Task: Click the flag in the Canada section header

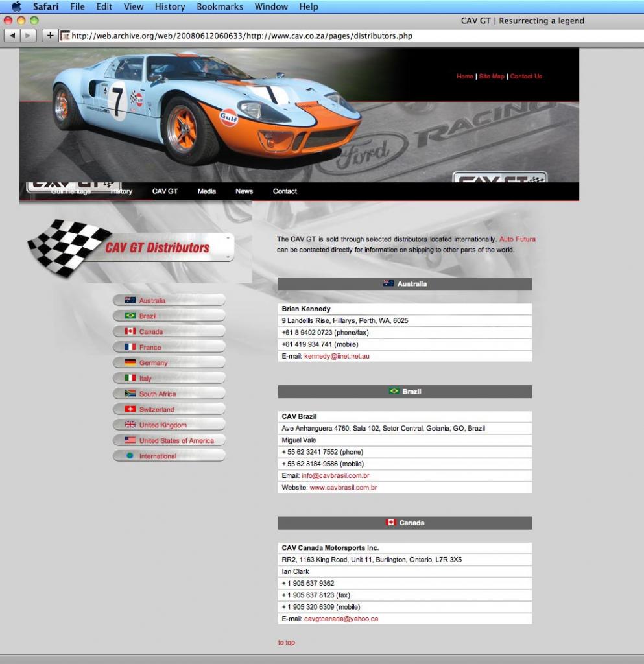Action: point(390,522)
